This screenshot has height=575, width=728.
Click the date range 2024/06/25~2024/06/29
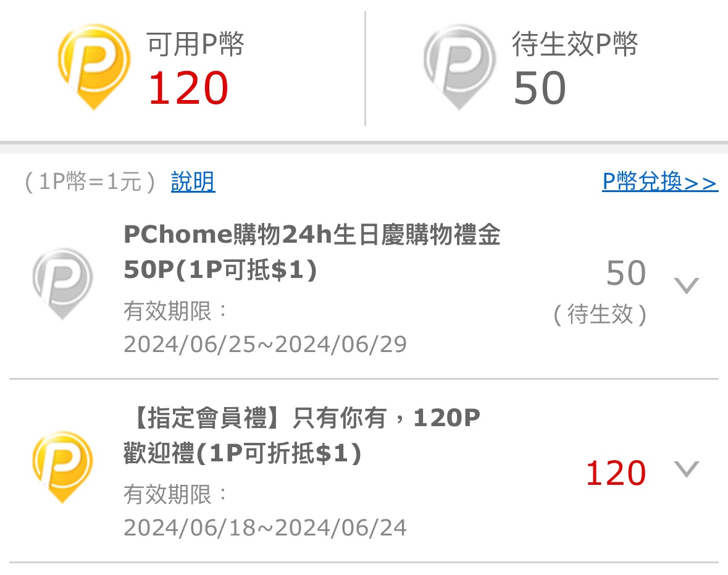coord(265,344)
